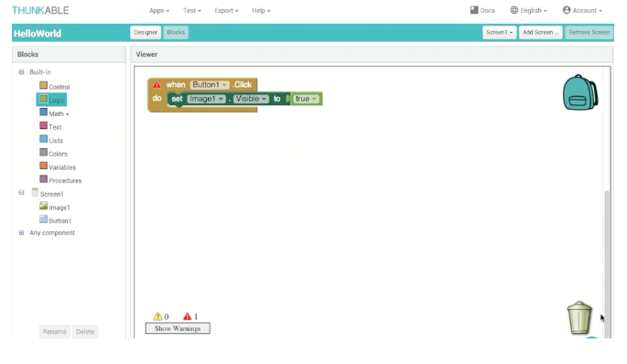The image size is (627, 364).
Task: Open the Visible property dropdown
Action: tap(251, 99)
